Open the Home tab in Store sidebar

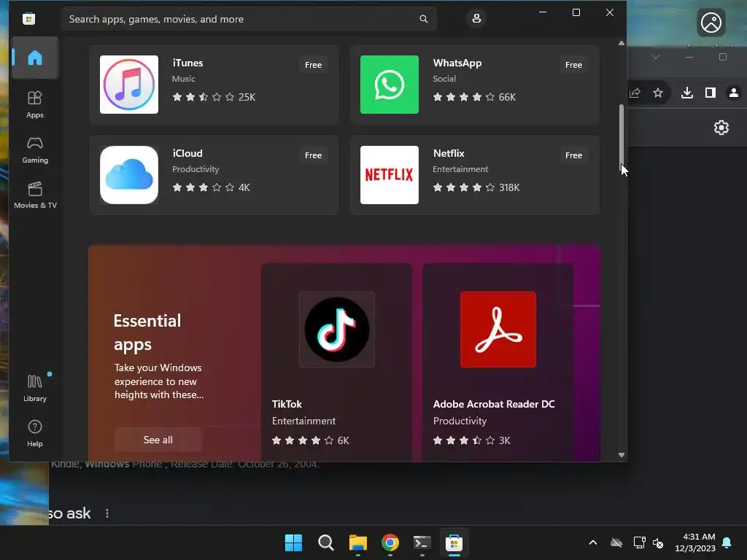coord(35,58)
